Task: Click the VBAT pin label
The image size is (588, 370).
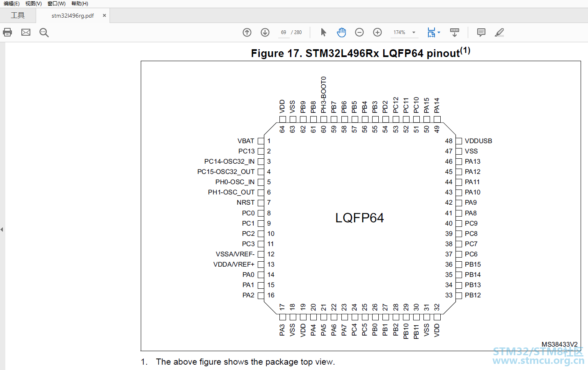Action: 246,141
